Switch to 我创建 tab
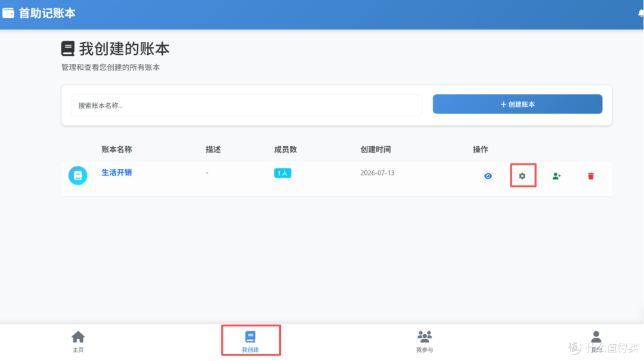 [250, 342]
